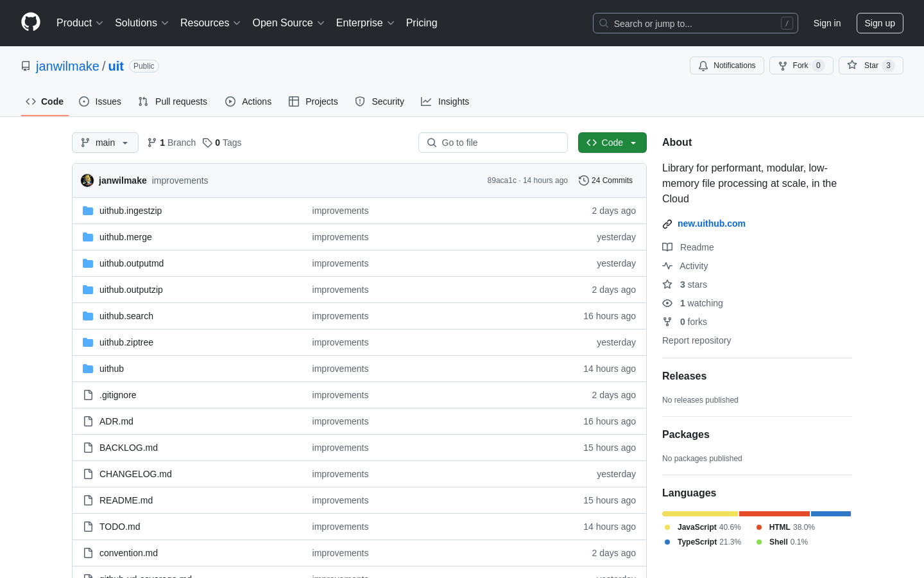Switch to the Security tab
The image size is (924, 578).
tap(379, 101)
